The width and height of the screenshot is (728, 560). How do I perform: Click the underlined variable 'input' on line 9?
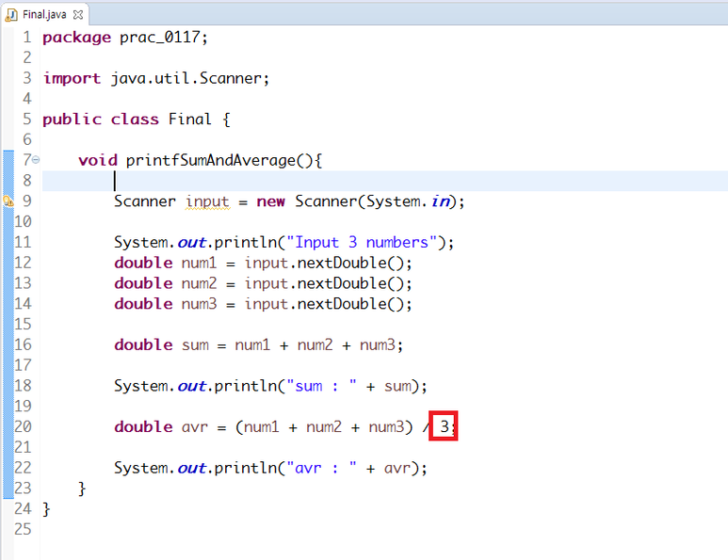point(207,201)
